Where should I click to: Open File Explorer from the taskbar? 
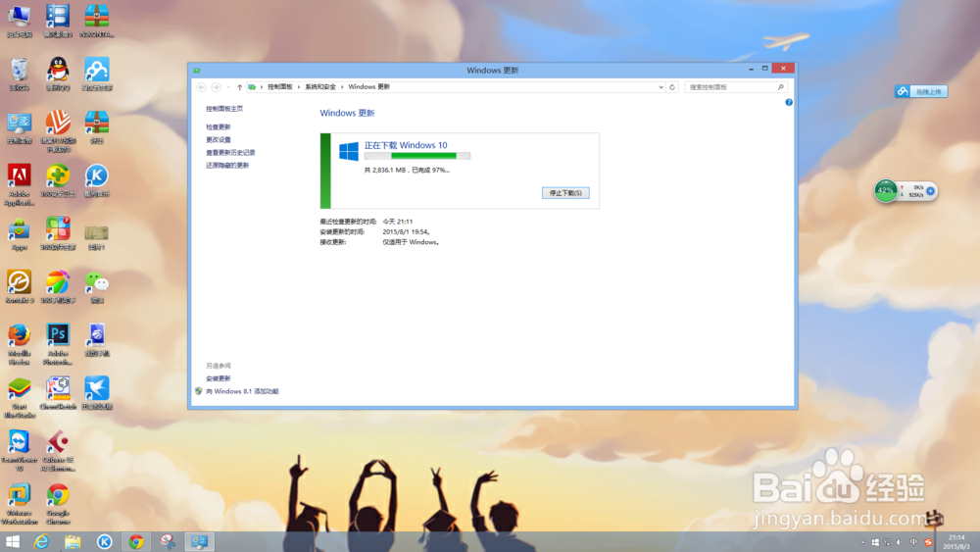tap(73, 542)
